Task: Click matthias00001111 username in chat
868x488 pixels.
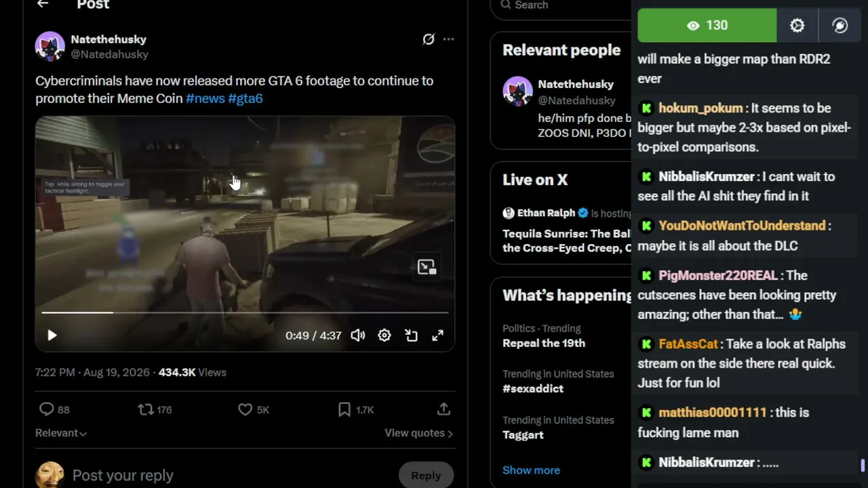Action: coord(713,413)
